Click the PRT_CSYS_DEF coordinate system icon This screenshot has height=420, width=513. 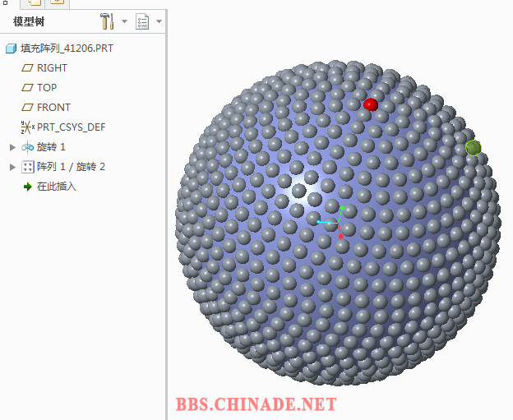pyautogui.click(x=27, y=127)
